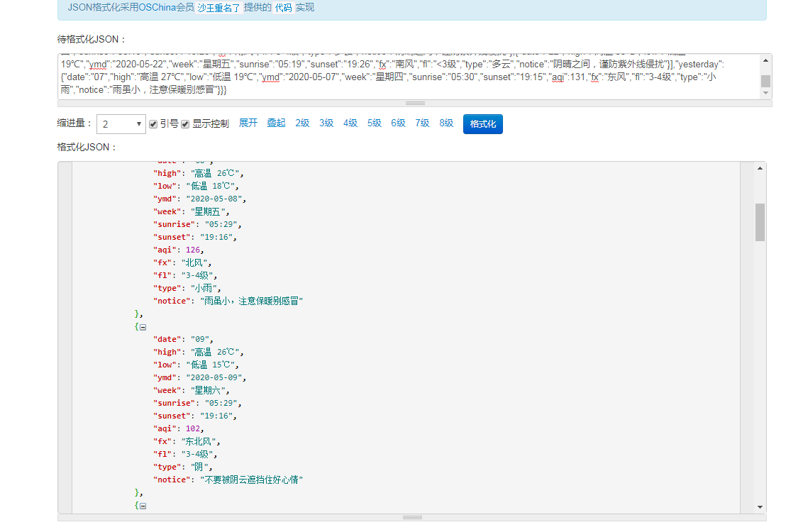Click the formatted JSON panel scroll-up arrow
This screenshot has width=803, height=532.
click(x=760, y=168)
